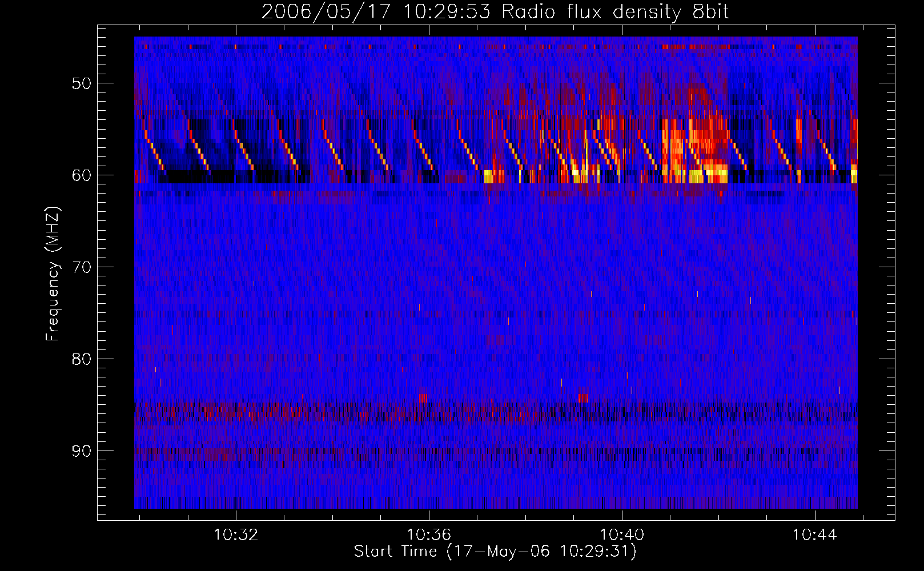Click the 50 frequency tick label
The height and width of the screenshot is (571, 924).
82,83
